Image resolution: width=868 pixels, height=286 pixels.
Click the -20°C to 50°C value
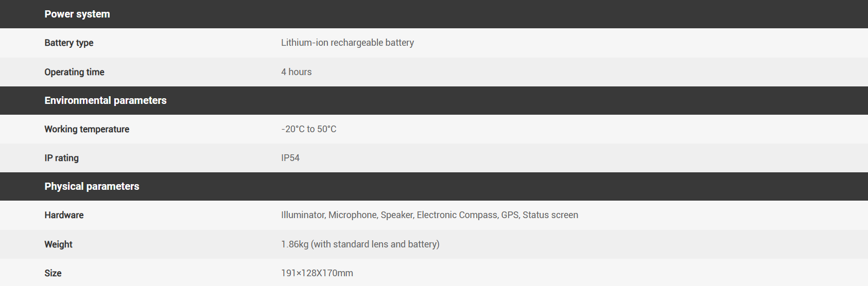[x=309, y=129]
